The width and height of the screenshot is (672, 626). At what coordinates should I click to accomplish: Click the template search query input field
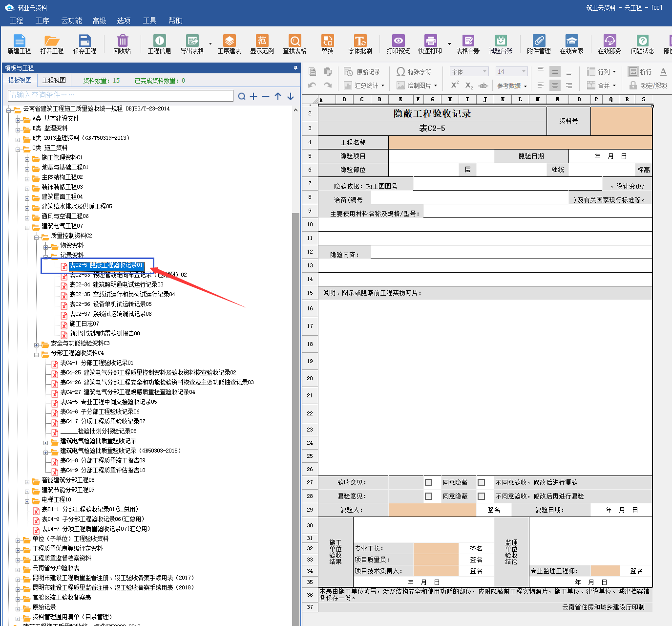point(121,95)
